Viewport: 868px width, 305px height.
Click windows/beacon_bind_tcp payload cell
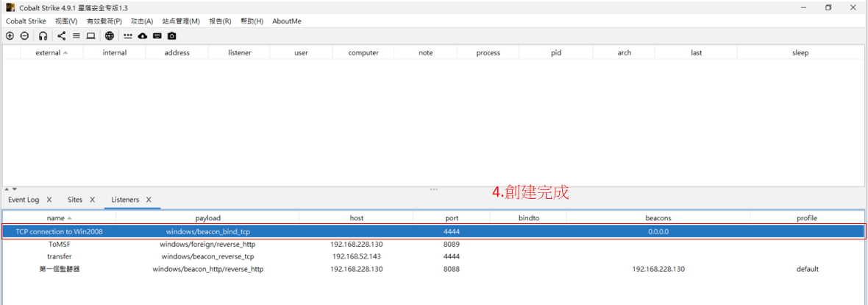pyautogui.click(x=207, y=231)
